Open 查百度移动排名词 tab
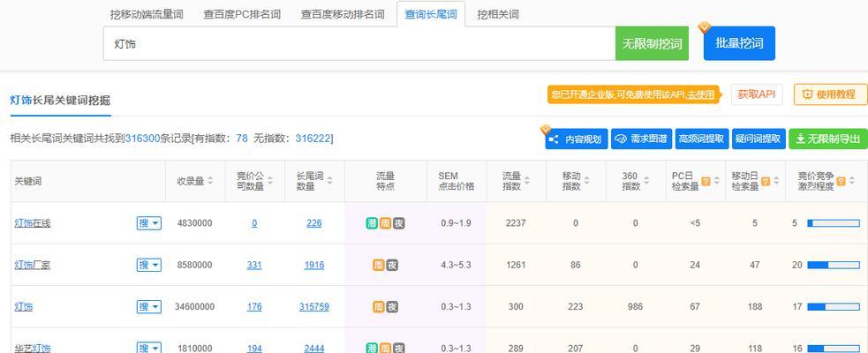 click(343, 14)
